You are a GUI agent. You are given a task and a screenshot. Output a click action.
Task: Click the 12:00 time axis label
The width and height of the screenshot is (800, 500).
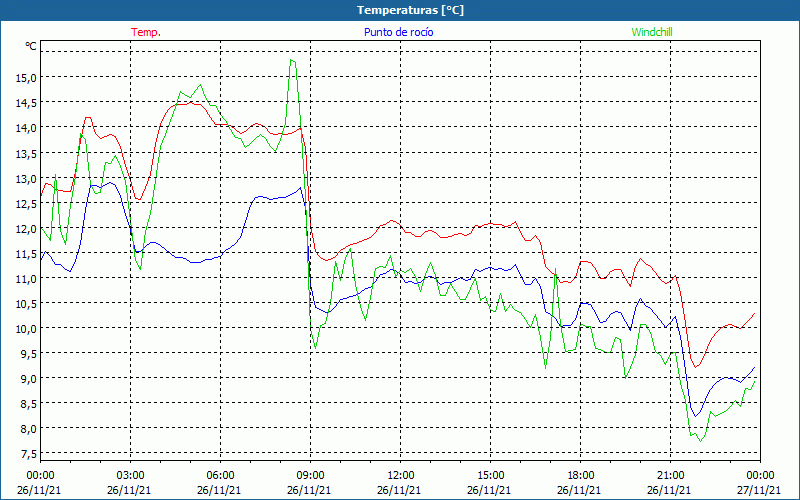[x=401, y=476]
